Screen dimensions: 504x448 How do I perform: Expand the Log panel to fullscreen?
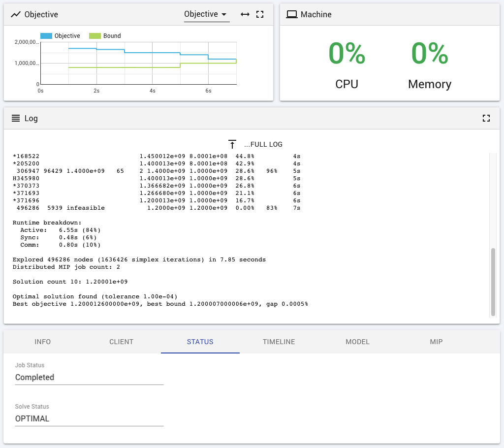click(x=486, y=118)
